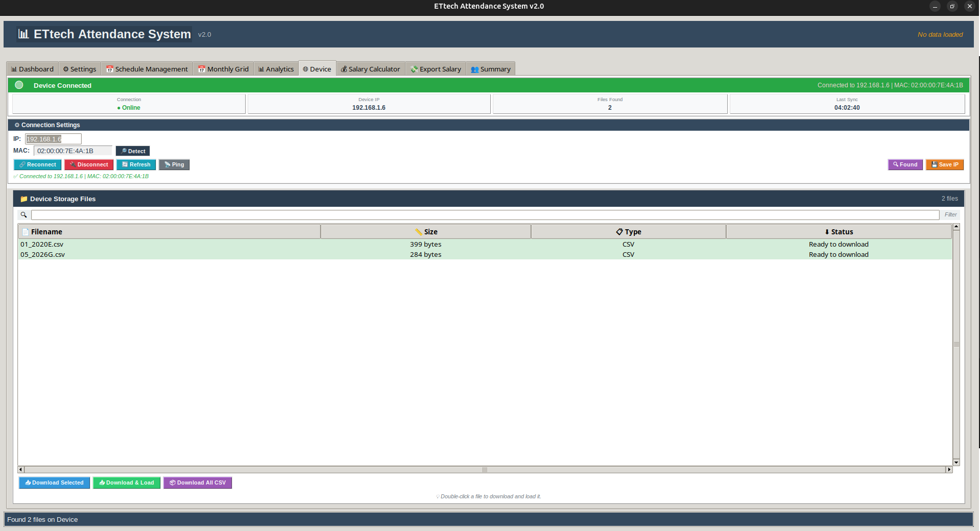The image size is (980, 531).
Task: Sort files by Type column
Action: tap(629, 232)
